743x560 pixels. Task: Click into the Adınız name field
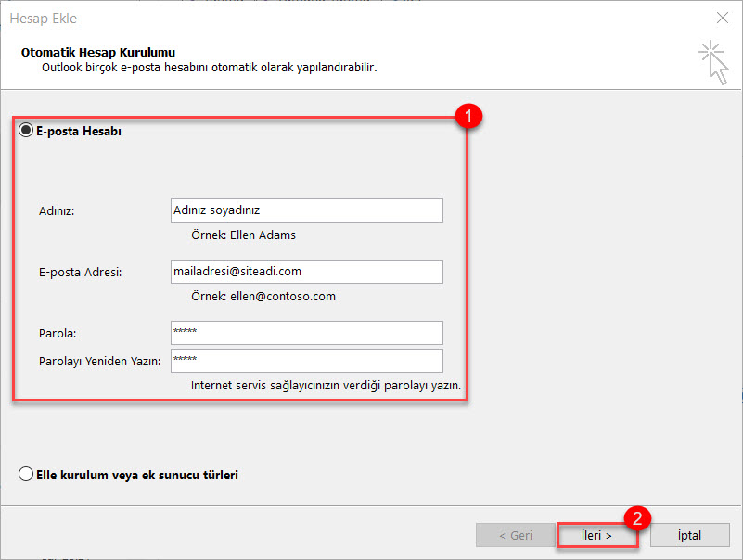306,210
